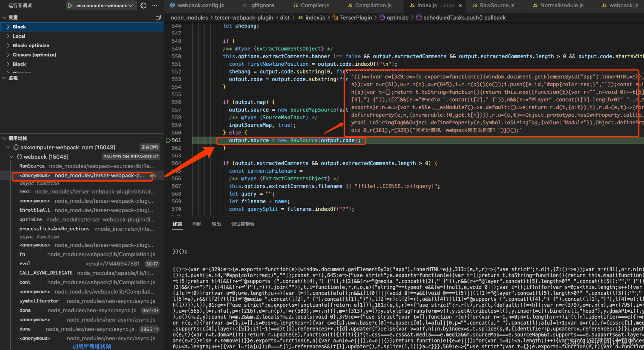Select the processTicksAndRejections stack frame
Viewport: 644px width, 350px height.
[x=82, y=229]
